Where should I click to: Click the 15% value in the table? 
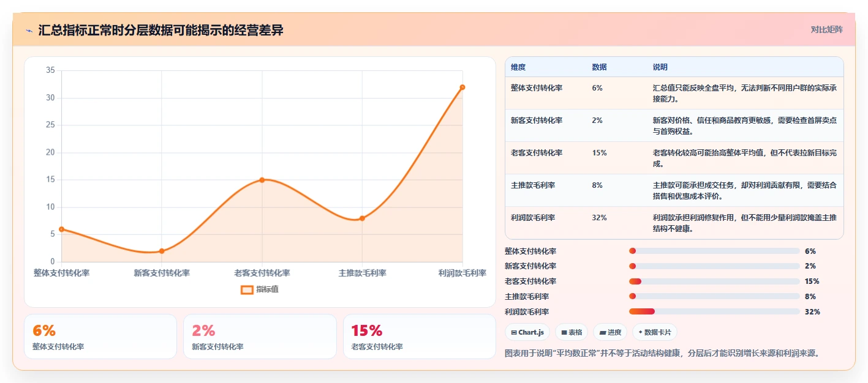coord(599,153)
